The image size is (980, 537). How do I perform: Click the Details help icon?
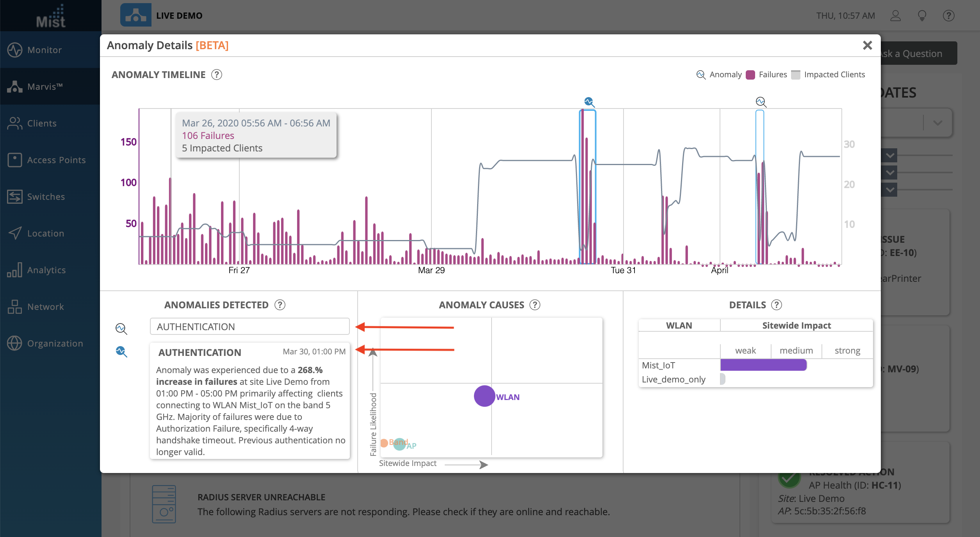point(777,305)
